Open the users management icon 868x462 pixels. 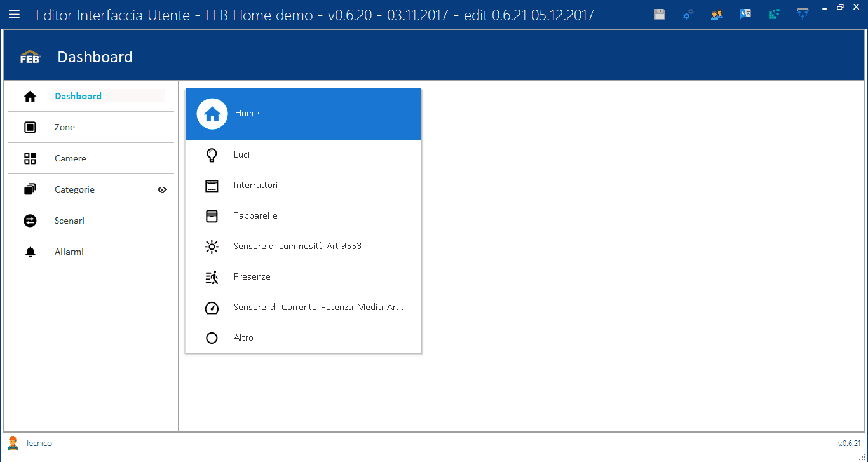[x=717, y=14]
